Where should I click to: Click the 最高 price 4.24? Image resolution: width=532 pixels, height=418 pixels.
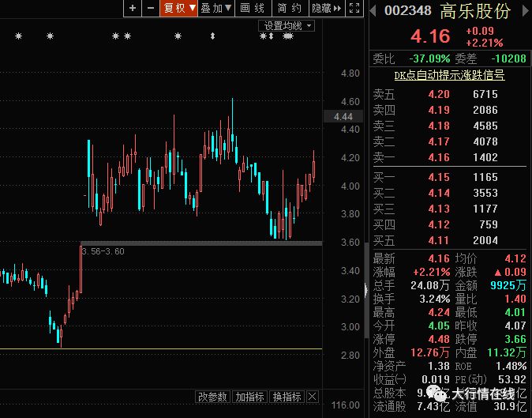click(x=439, y=312)
